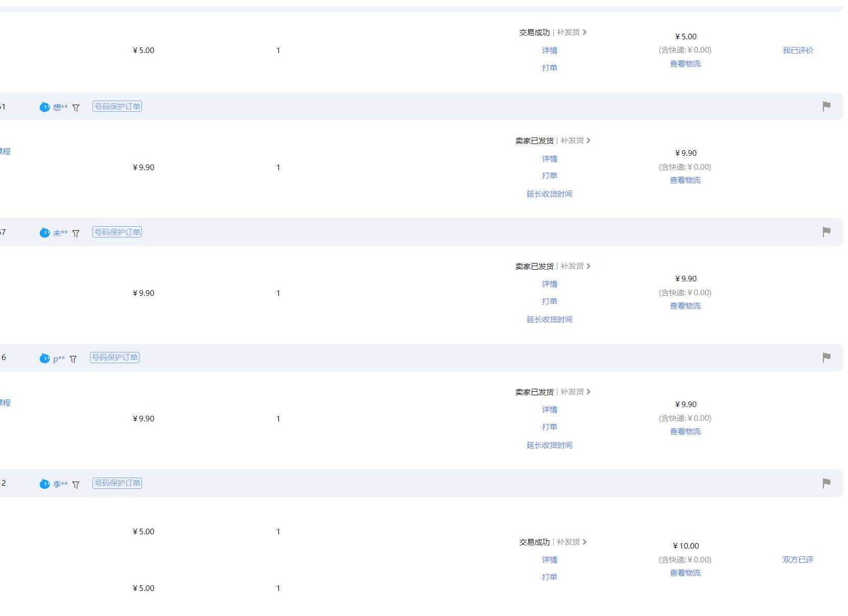Image resolution: width=848 pixels, height=616 pixels.
Task: Mark the p** order with the flag icon
Action: pos(826,358)
